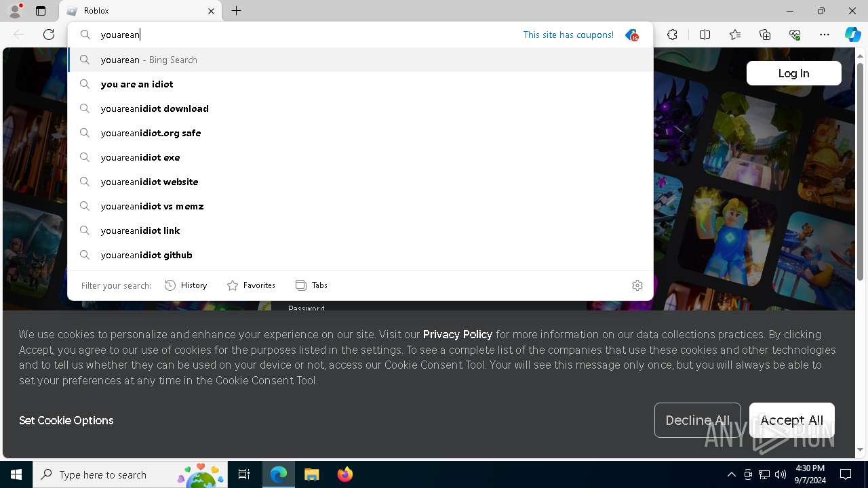Accept all cookies
868x488 pixels.
[x=792, y=420]
